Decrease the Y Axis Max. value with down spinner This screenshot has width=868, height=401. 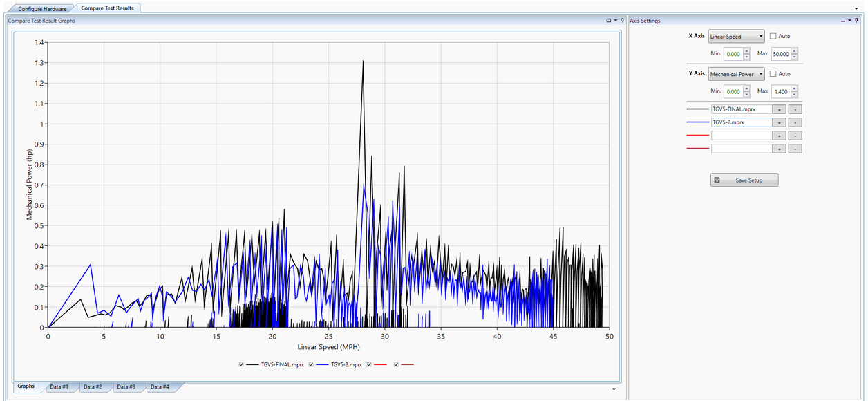coord(795,94)
